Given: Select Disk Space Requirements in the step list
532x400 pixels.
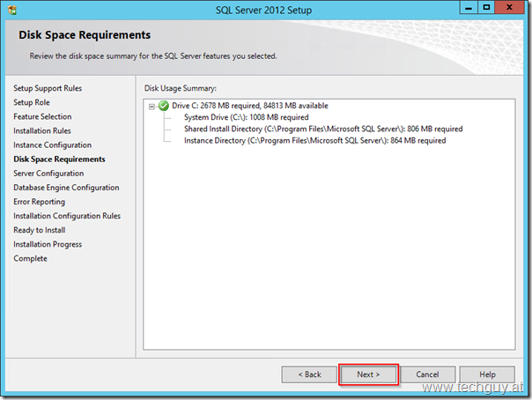Looking at the screenshot, I should coord(59,159).
